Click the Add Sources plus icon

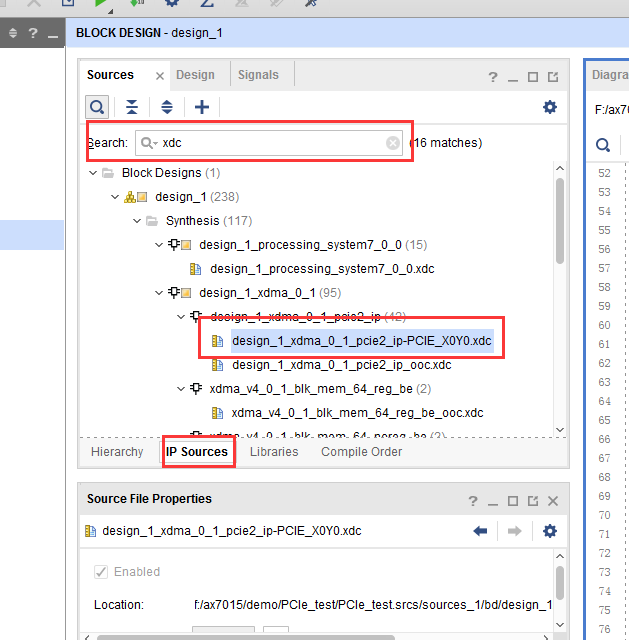(x=202, y=107)
